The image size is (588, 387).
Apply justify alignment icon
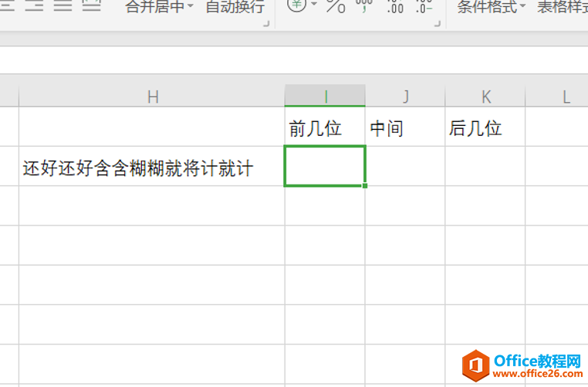coord(63,6)
